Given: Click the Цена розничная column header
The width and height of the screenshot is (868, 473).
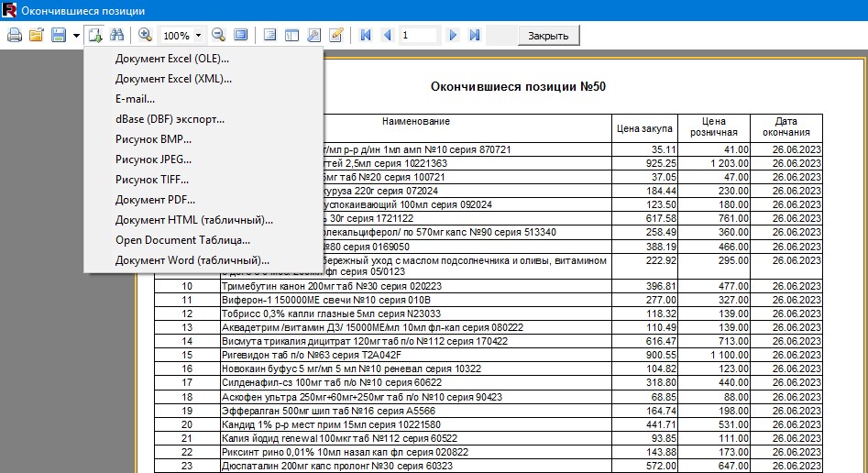Looking at the screenshot, I should tap(714, 126).
